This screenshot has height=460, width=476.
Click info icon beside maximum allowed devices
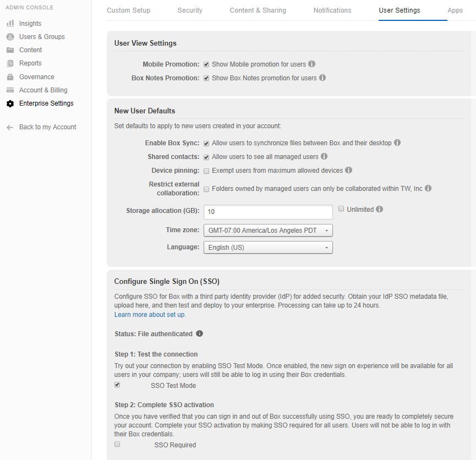[348, 170]
